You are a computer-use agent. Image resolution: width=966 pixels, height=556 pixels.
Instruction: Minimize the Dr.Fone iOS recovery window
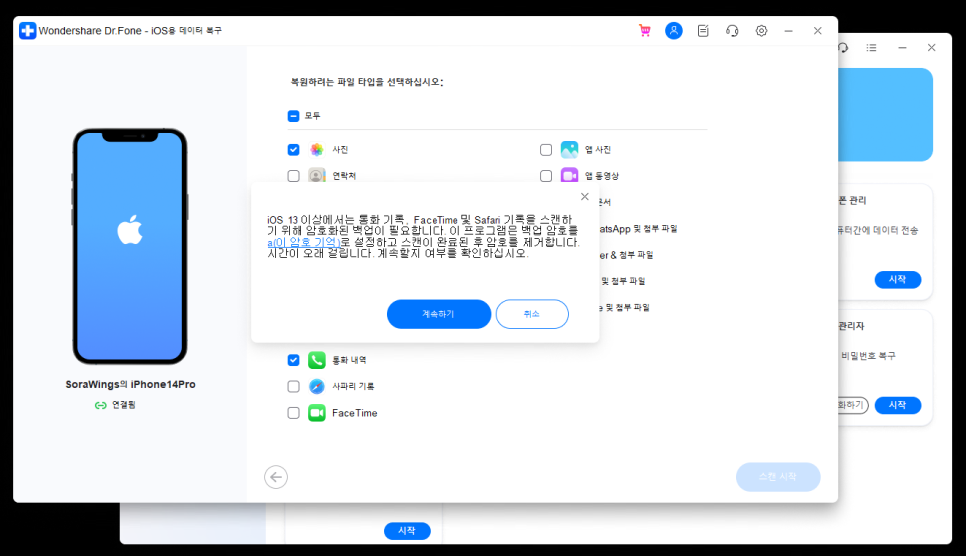[789, 31]
